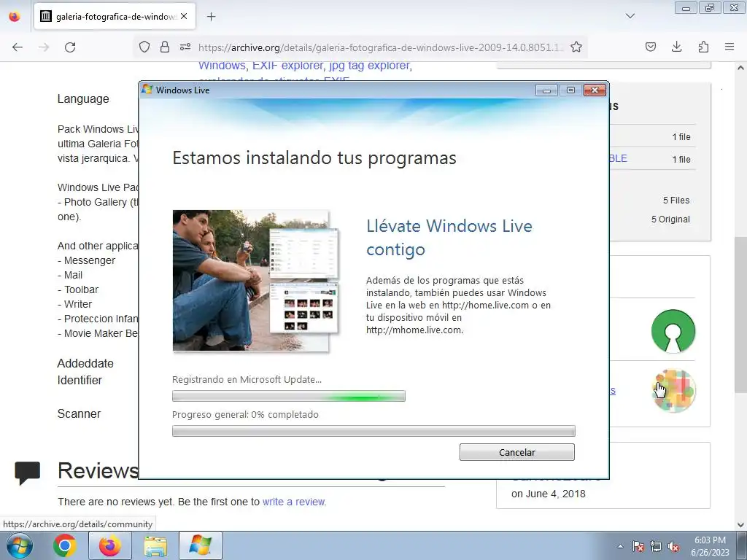This screenshot has width=747, height=560.
Task: Click 'Llévate Windows Live contigo' heading
Action: [x=449, y=237]
